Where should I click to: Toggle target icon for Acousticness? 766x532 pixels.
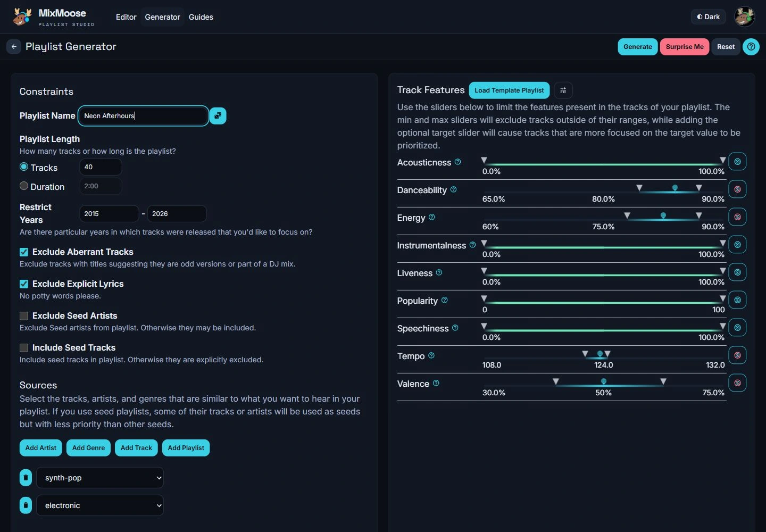737,162
